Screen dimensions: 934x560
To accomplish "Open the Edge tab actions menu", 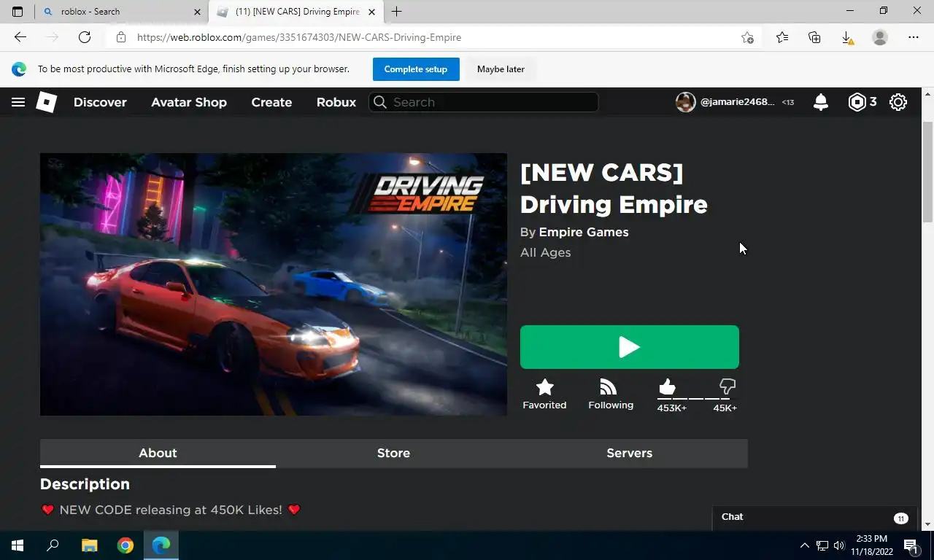I will pos(18,12).
